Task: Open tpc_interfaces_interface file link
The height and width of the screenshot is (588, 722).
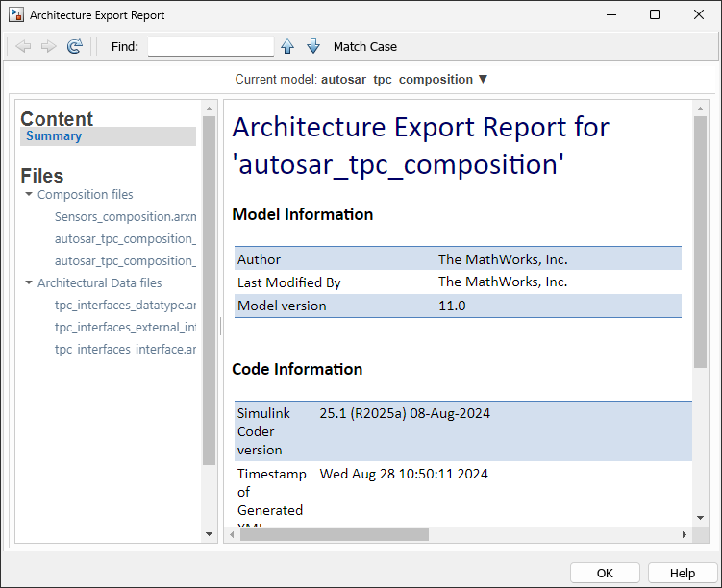Action: (125, 350)
